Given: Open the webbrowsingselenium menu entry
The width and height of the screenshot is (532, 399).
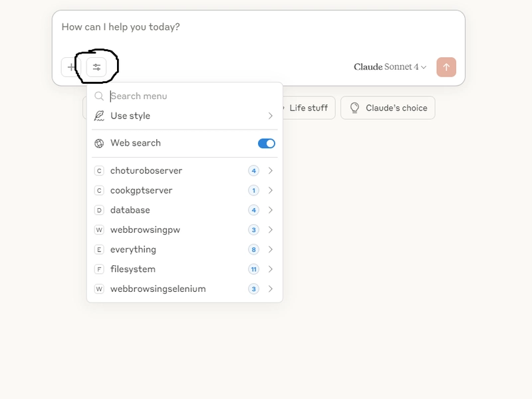Looking at the screenshot, I should [185, 289].
